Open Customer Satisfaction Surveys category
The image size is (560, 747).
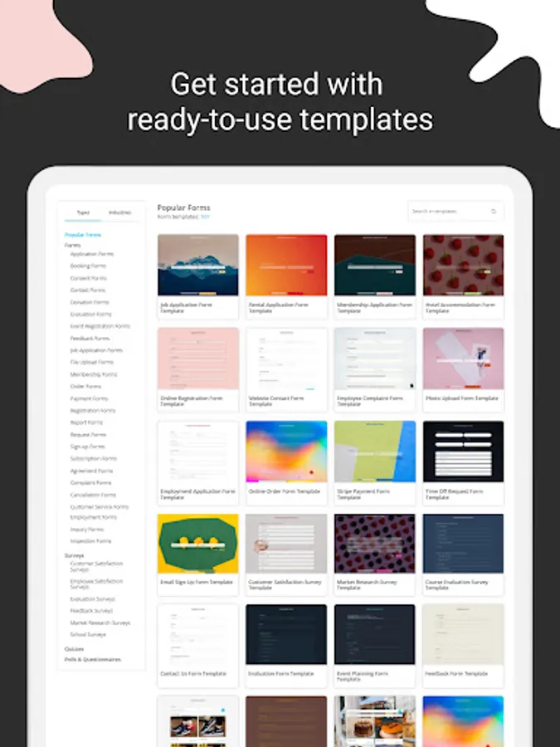click(x=97, y=566)
